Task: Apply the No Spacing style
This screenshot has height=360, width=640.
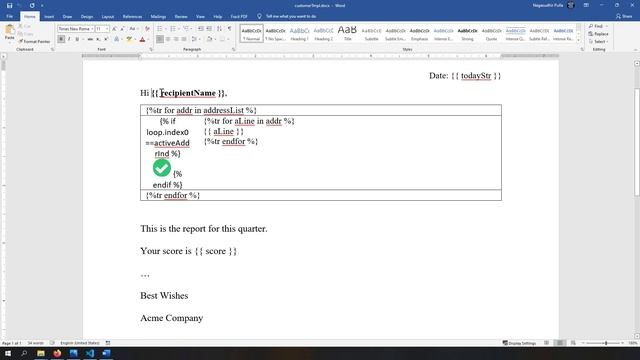Action: 276,33
